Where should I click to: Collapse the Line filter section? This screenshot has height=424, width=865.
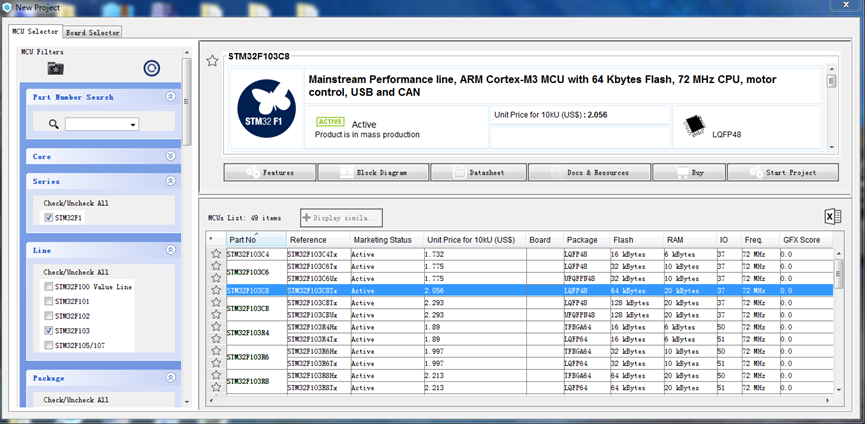pos(170,250)
